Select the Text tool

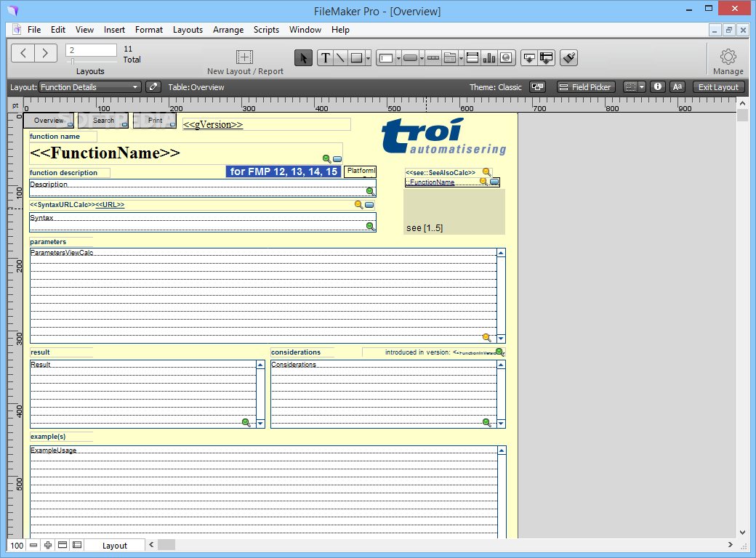[326, 58]
